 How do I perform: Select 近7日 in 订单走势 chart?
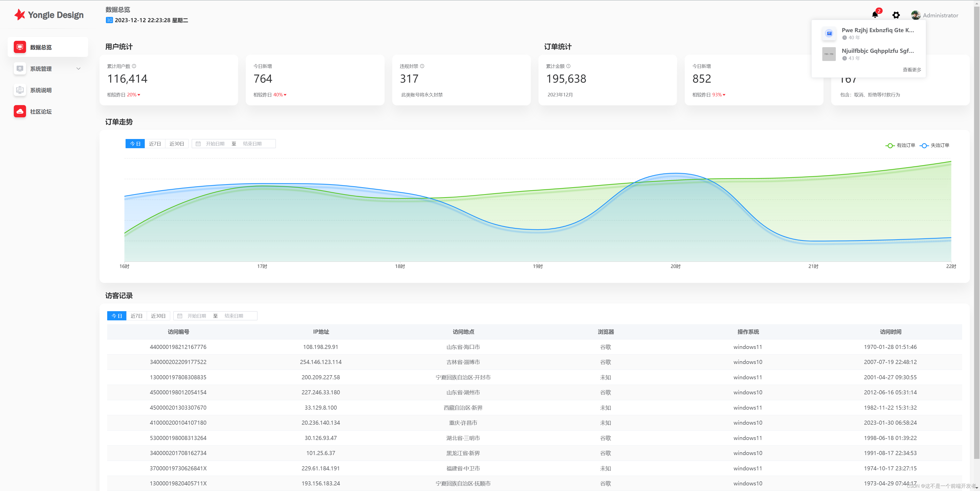pyautogui.click(x=155, y=144)
